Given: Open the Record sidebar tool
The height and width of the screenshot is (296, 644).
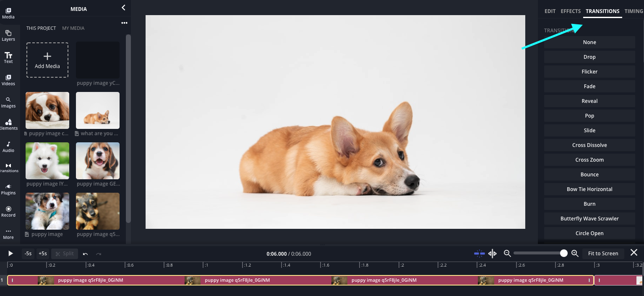Looking at the screenshot, I should [x=8, y=211].
